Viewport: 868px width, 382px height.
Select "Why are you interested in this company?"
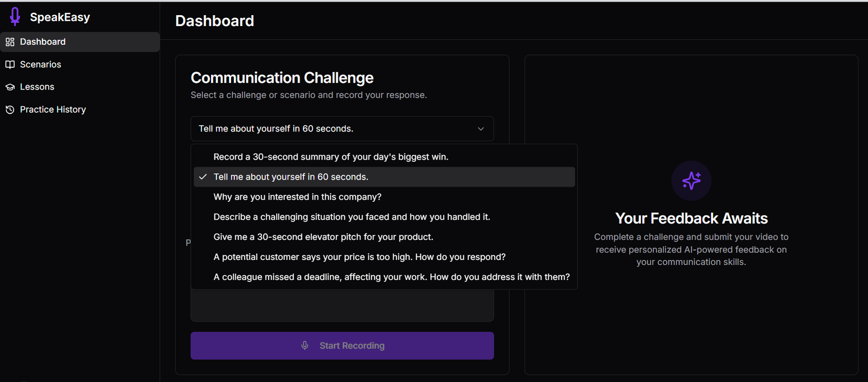tap(297, 197)
